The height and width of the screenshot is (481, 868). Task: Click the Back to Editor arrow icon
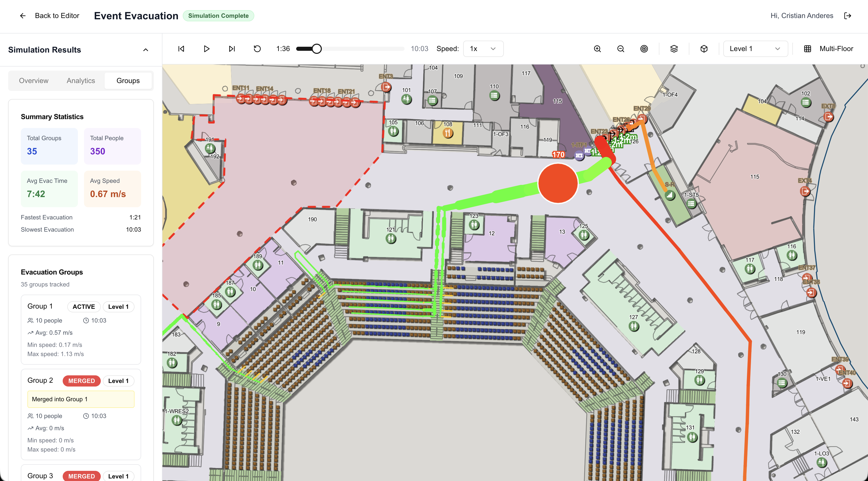(23, 15)
